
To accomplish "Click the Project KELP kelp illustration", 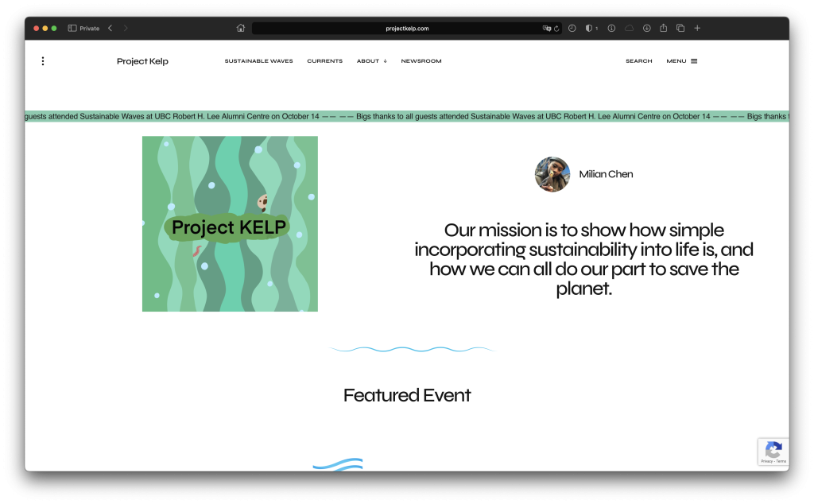I will [230, 223].
